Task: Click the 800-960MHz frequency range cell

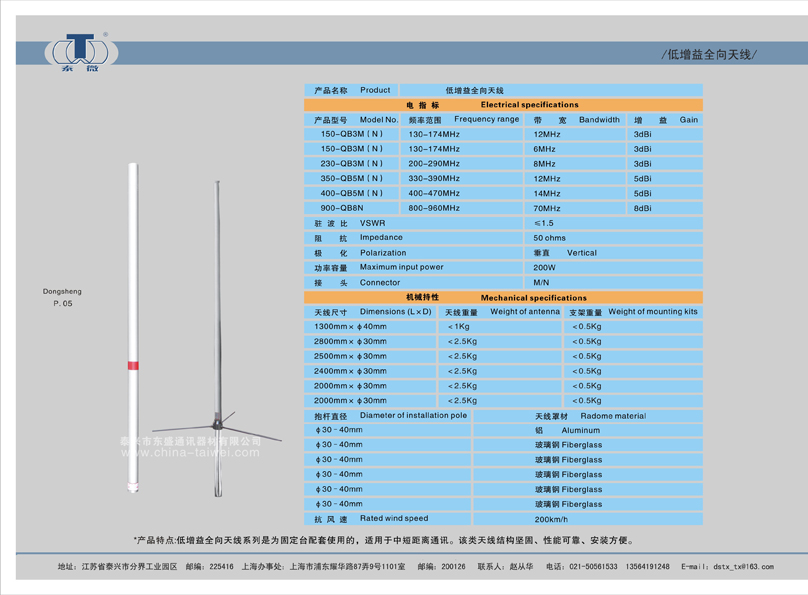Action: 434,208
